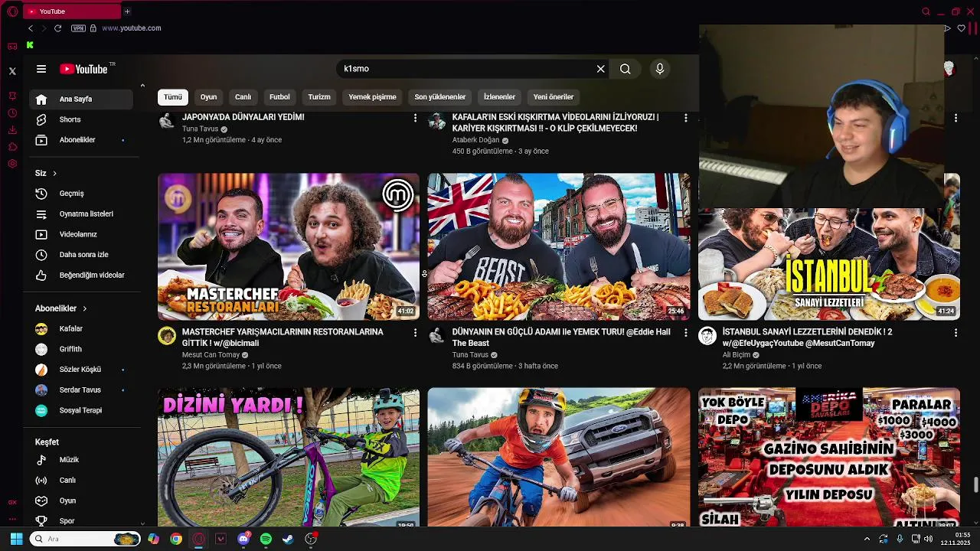Viewport: 980px width, 551px height.
Task: Click the browser back arrow
Action: [x=31, y=28]
